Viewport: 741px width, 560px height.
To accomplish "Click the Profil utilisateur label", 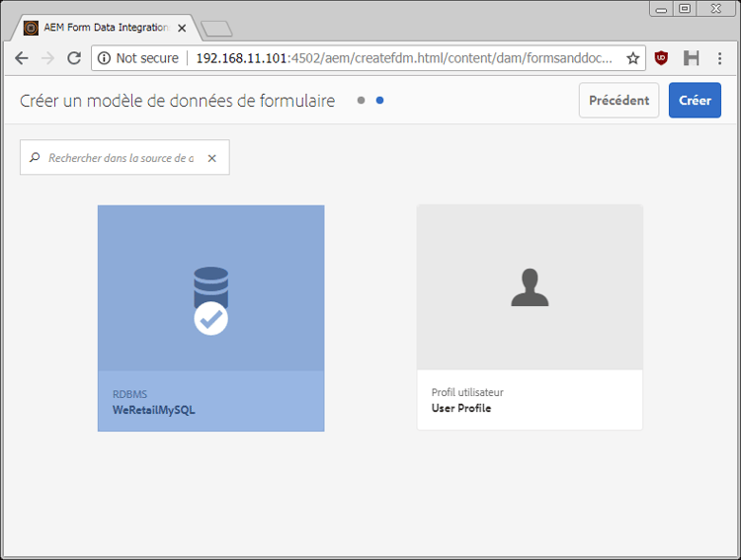I will (467, 392).
